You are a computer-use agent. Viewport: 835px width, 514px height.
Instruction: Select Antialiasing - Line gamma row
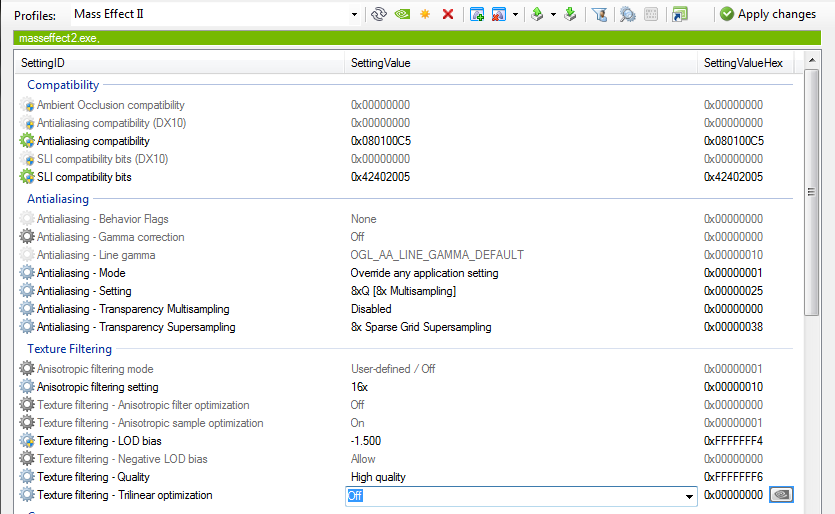click(x=405, y=255)
